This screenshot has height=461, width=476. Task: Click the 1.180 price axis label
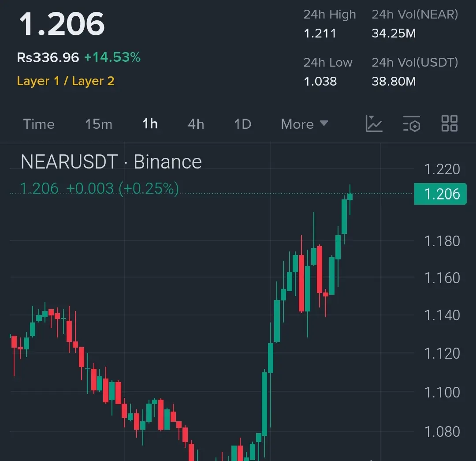(x=442, y=241)
